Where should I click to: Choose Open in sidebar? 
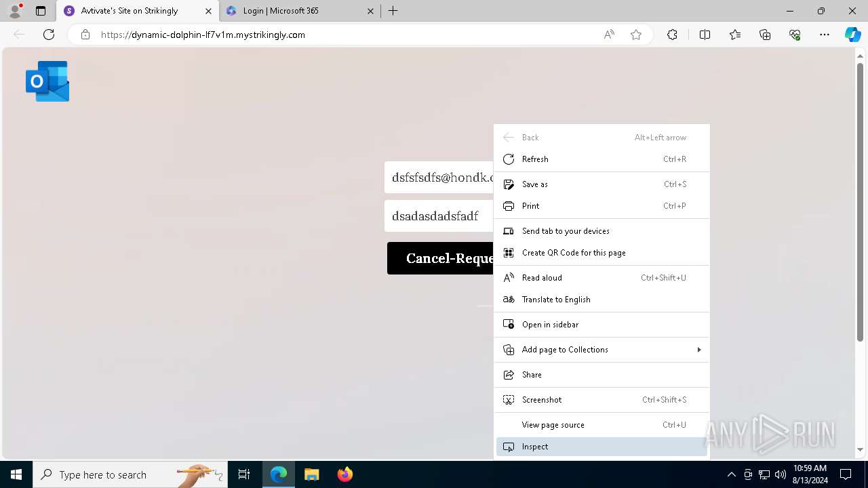point(601,325)
